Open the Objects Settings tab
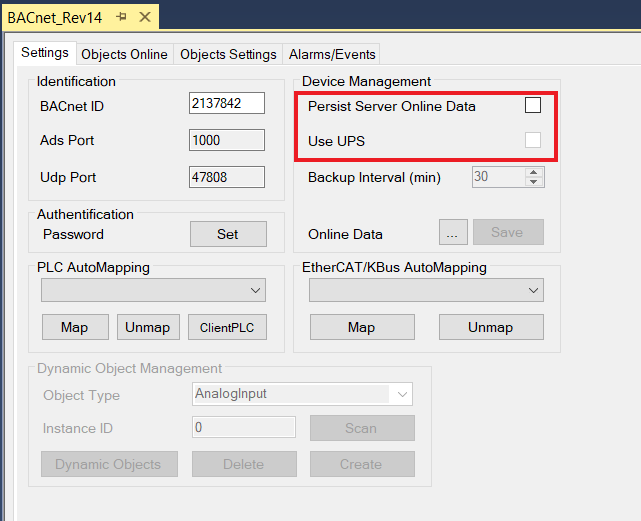This screenshot has width=641, height=521. tap(228, 54)
